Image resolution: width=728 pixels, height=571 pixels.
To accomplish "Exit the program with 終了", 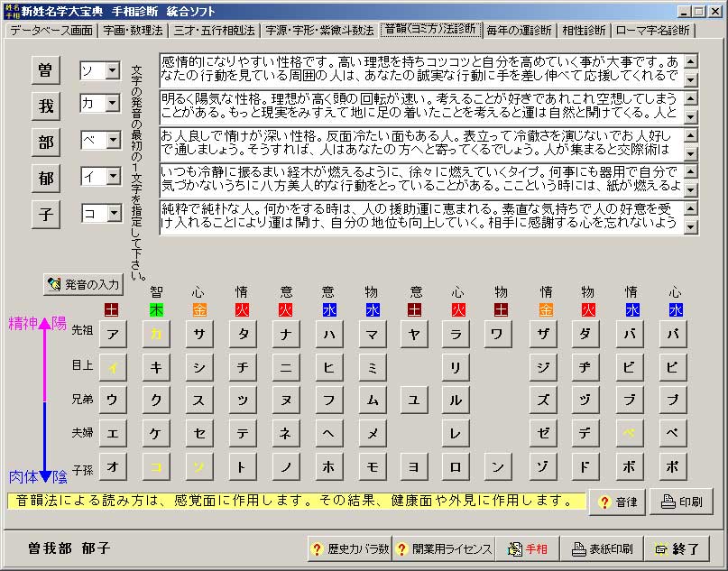I will pyautogui.click(x=677, y=548).
